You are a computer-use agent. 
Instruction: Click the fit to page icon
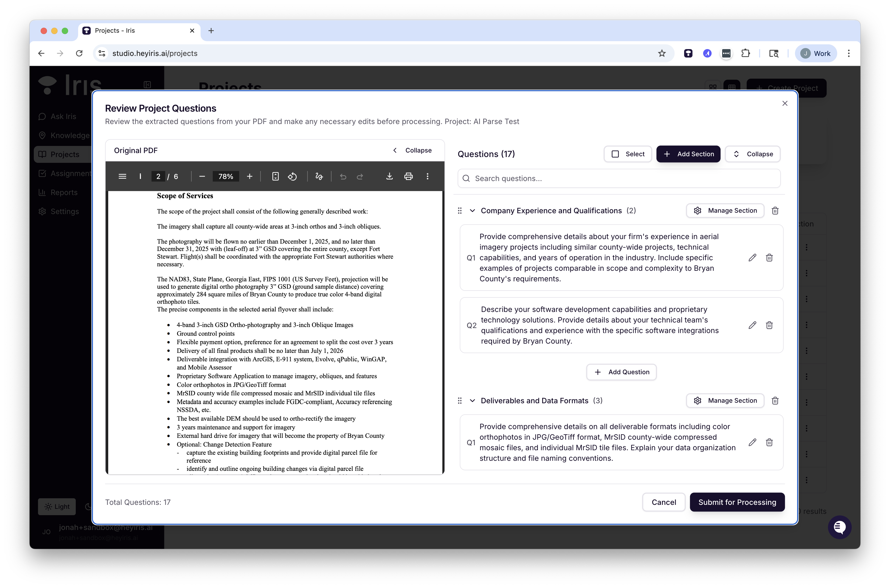pos(275,176)
